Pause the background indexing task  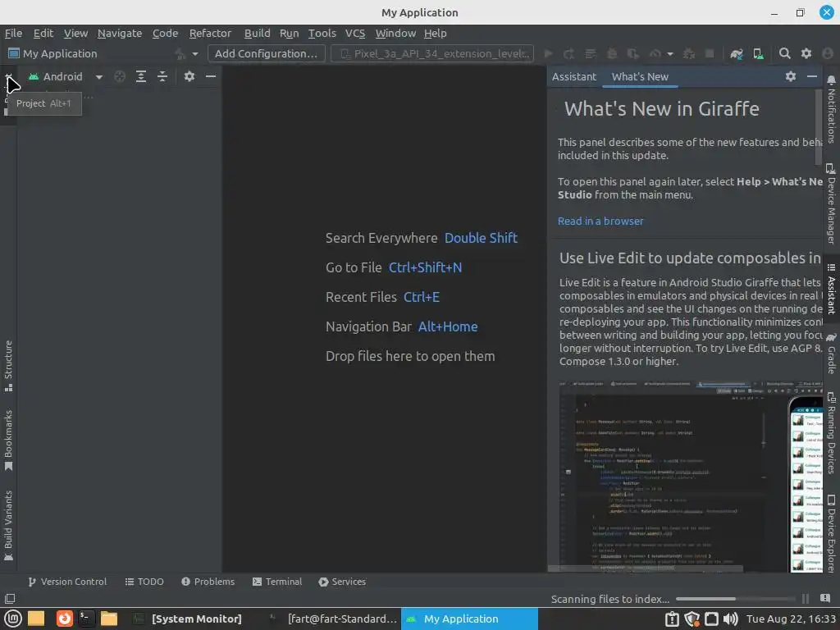pyautogui.click(x=806, y=599)
